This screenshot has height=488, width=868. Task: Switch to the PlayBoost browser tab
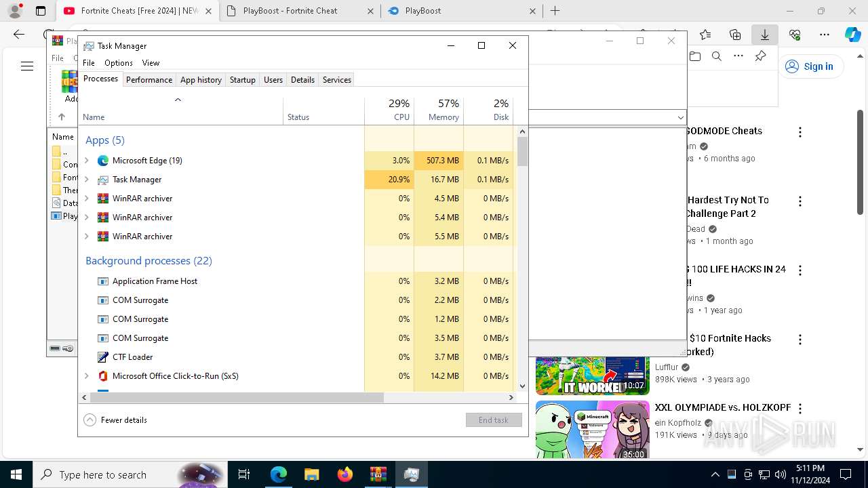[x=461, y=11]
